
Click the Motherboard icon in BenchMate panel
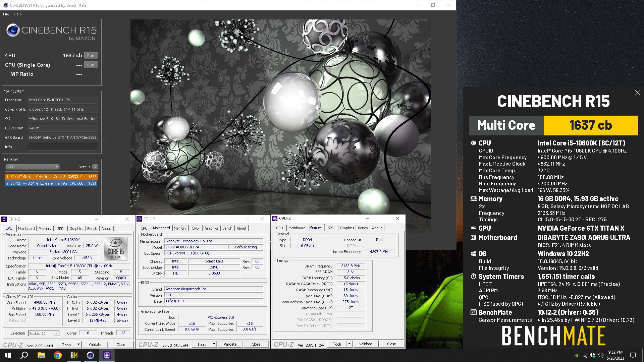tap(473, 238)
